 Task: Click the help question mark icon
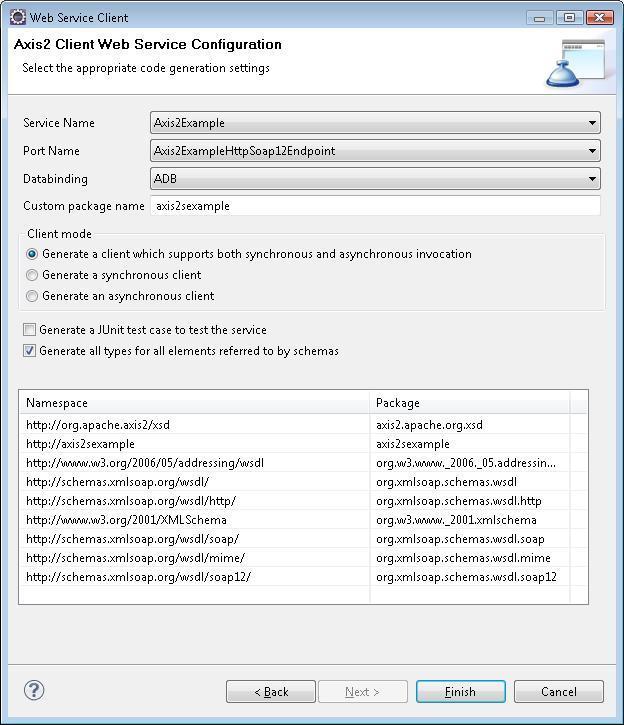point(34,690)
